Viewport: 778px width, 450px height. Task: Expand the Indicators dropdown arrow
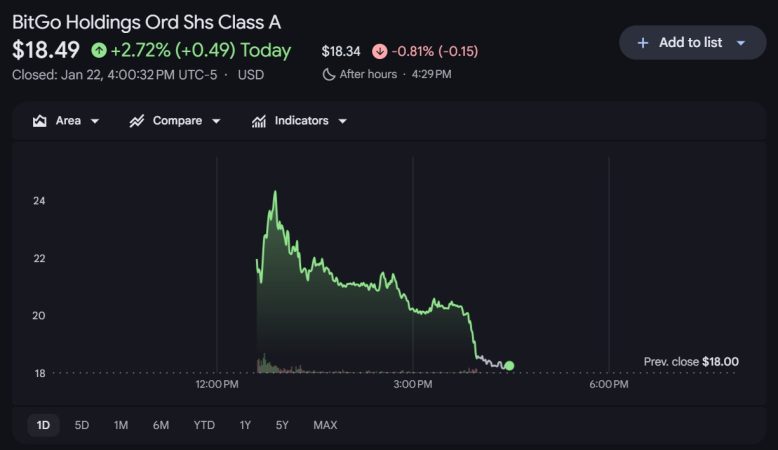click(342, 121)
